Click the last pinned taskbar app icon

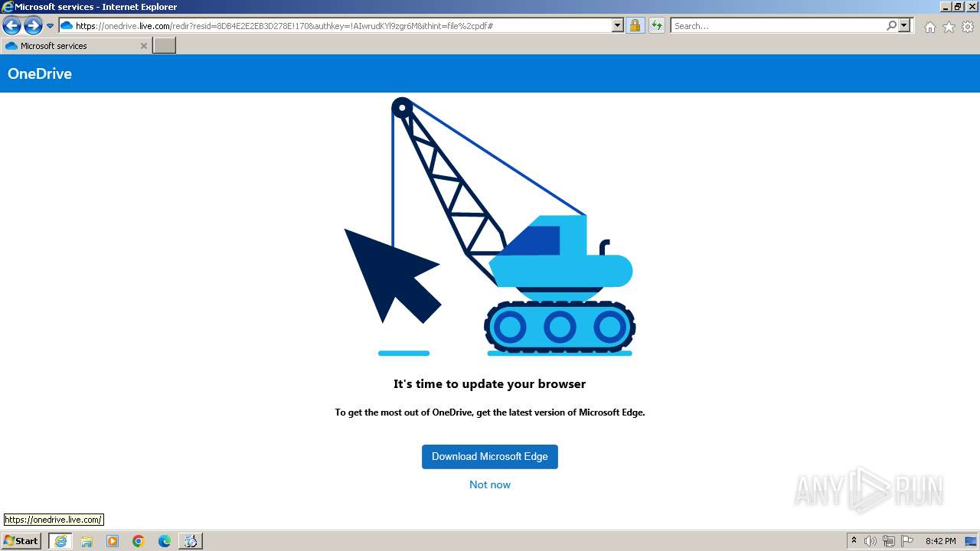click(x=190, y=541)
